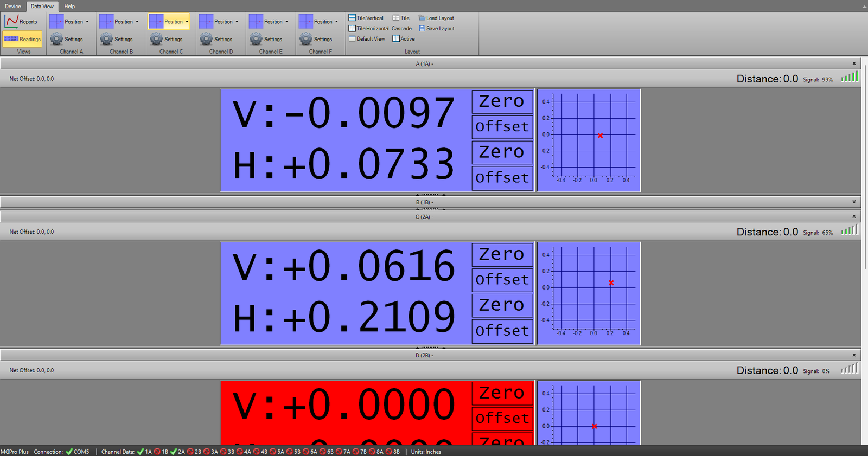Image resolution: width=868 pixels, height=456 pixels.
Task: Set offset for V in panel C
Action: pos(502,280)
